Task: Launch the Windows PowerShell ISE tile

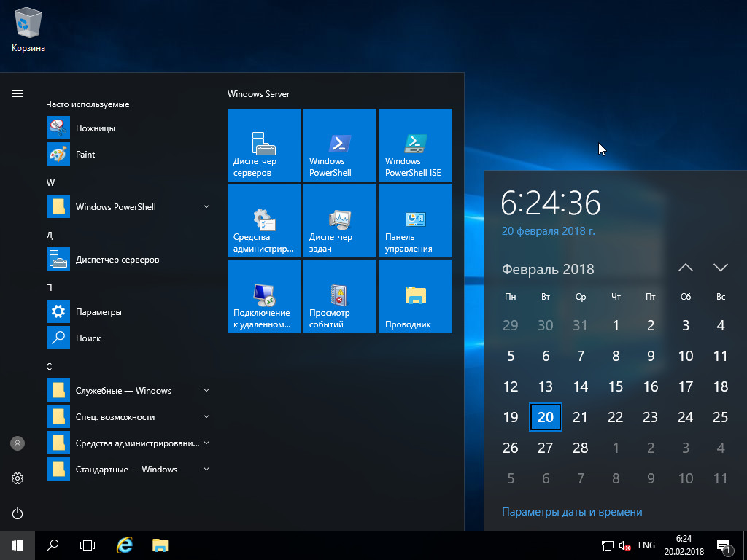Action: (415, 145)
